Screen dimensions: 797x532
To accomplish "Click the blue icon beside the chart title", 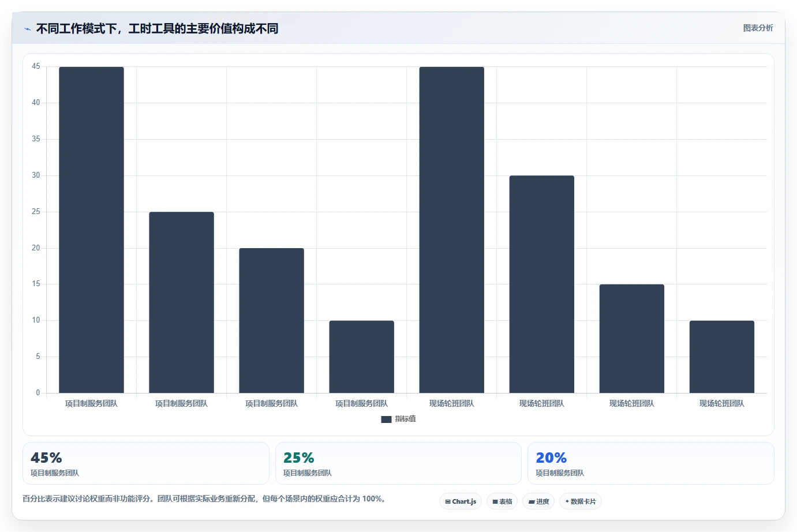I will tap(27, 29).
